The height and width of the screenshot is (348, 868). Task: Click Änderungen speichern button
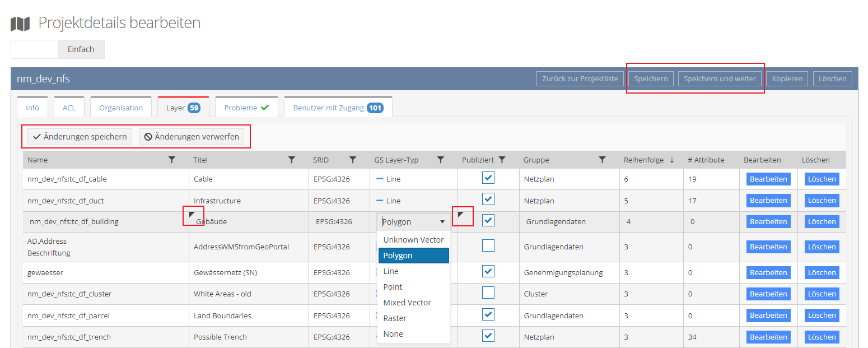[x=80, y=137]
